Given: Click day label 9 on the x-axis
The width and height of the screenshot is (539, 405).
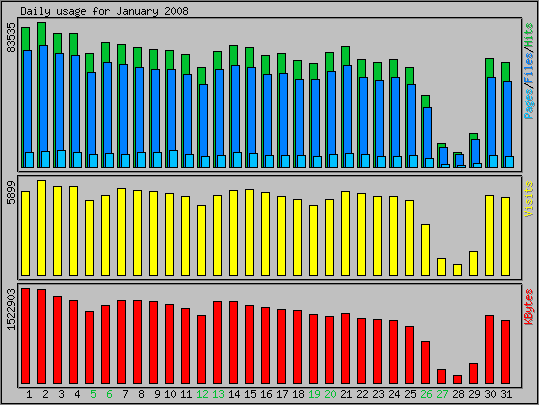Looking at the screenshot, I should pos(157,394).
